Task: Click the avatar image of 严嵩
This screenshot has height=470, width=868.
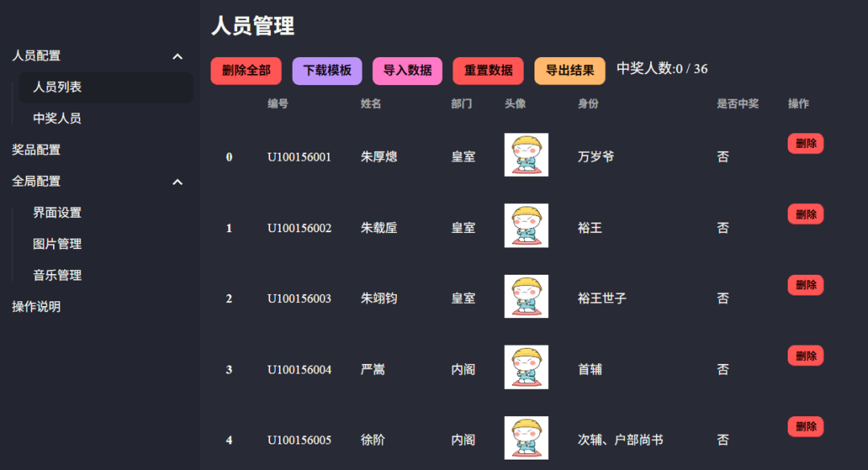Action: 526,367
